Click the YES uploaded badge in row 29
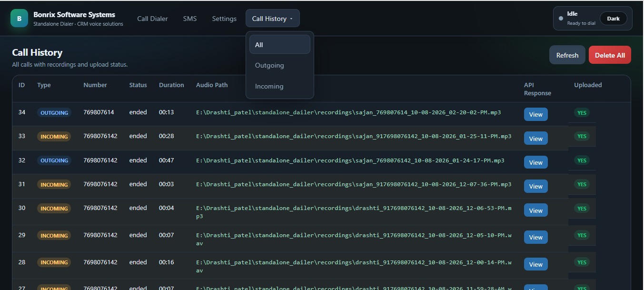Image resolution: width=644 pixels, height=290 pixels. 582,235
